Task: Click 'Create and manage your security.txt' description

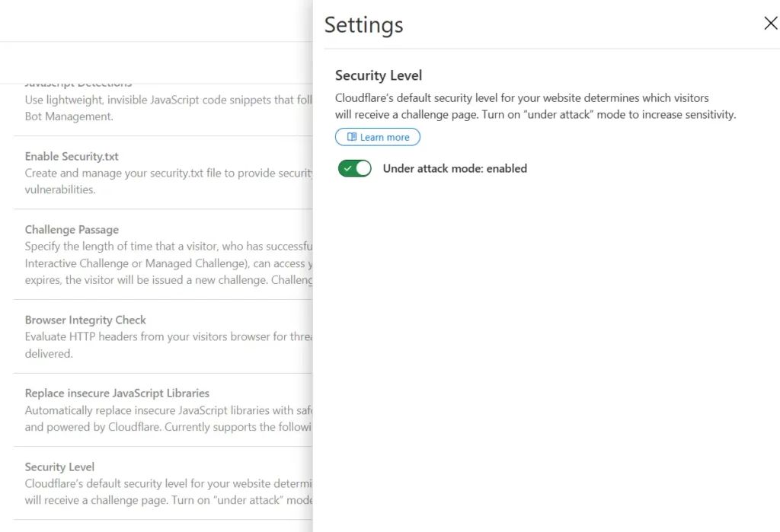Action: coord(168,181)
